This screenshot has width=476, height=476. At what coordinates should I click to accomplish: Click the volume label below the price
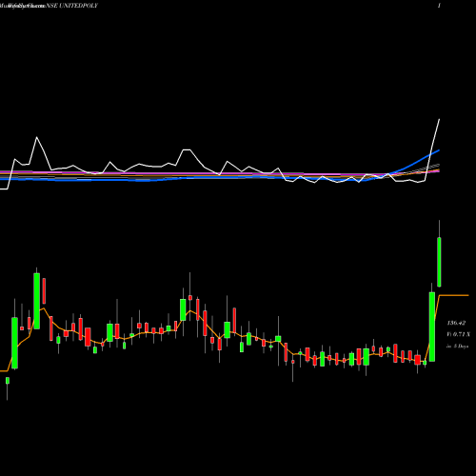click(458, 334)
